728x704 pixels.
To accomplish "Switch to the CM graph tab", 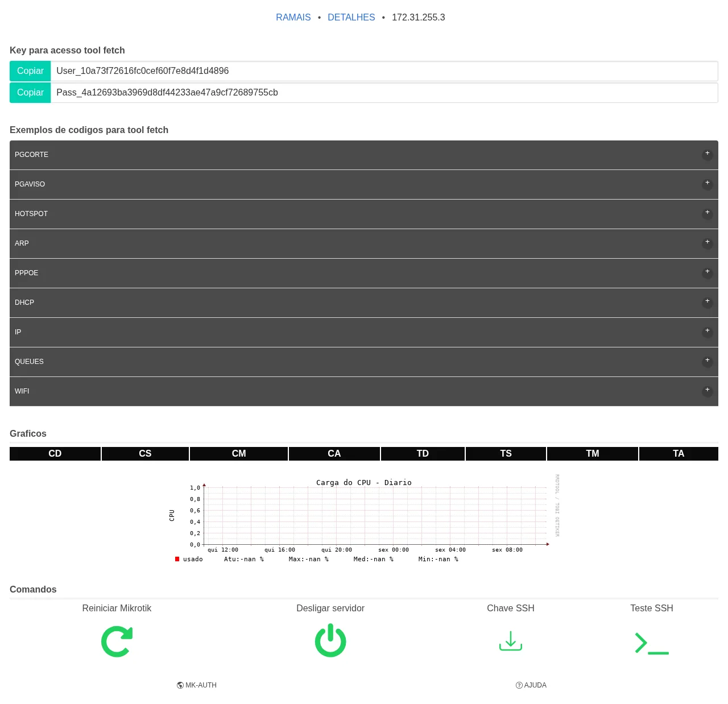I will pyautogui.click(x=239, y=454).
